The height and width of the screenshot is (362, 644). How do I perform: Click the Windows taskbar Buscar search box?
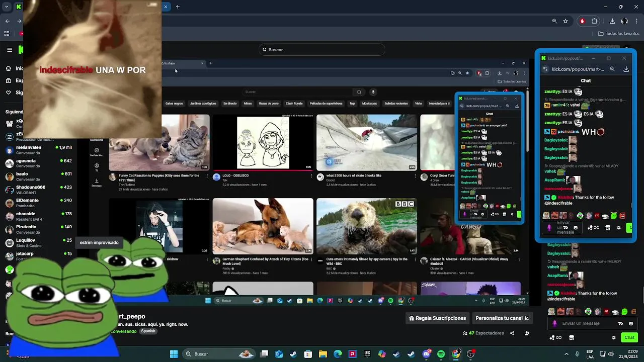[218, 354]
